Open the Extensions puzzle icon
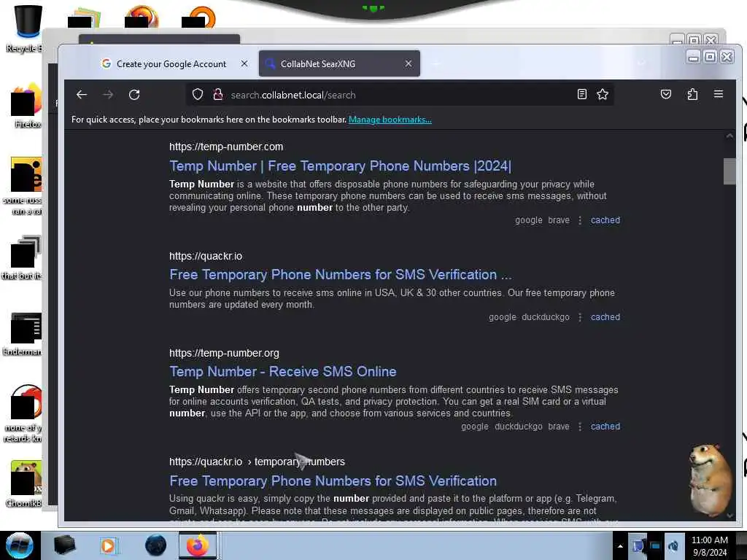 (692, 94)
